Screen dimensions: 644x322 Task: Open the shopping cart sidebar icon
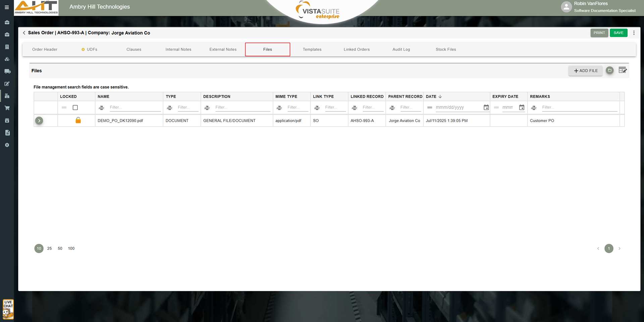pyautogui.click(x=7, y=108)
